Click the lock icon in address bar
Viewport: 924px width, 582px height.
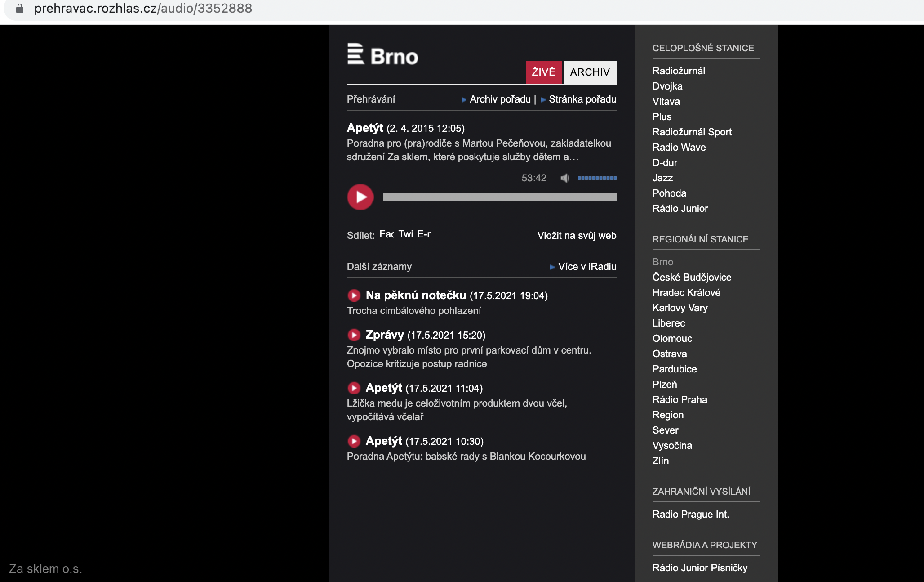19,9
